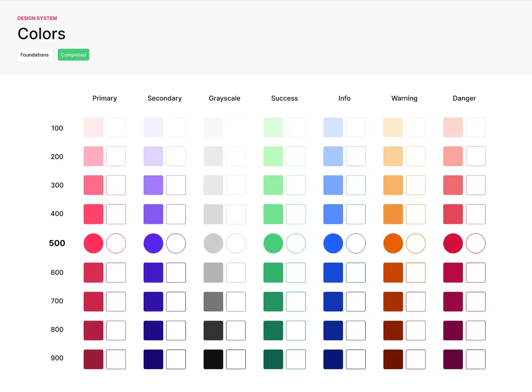Select the Grayscale column heading
532x392 pixels.
click(225, 98)
